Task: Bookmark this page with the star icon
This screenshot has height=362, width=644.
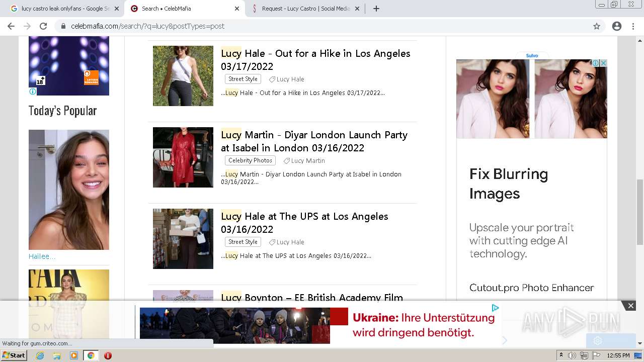Action: [597, 26]
